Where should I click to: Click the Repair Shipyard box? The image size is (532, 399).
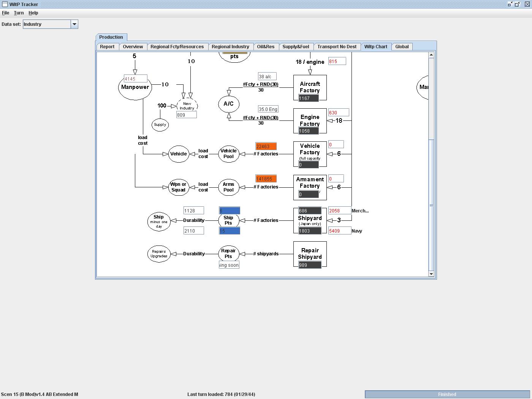coord(310,254)
